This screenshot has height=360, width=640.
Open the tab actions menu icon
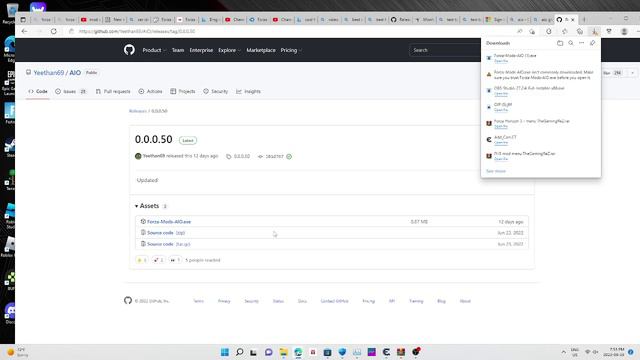point(23,19)
